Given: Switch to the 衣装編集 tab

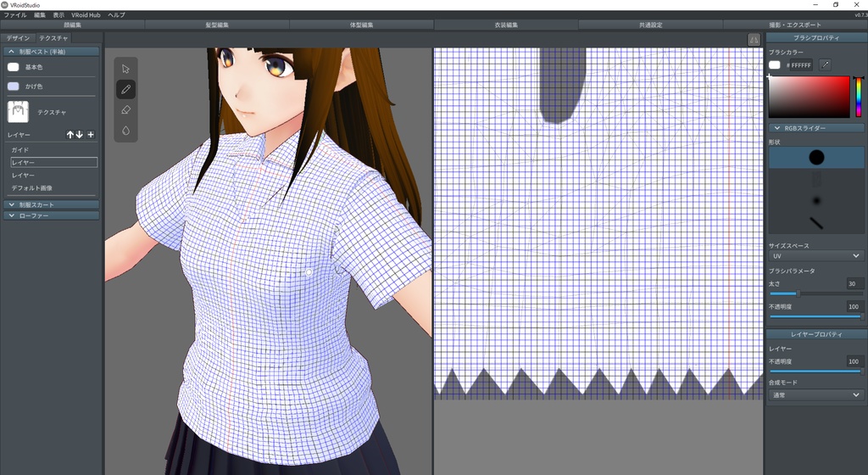Looking at the screenshot, I should 506,25.
